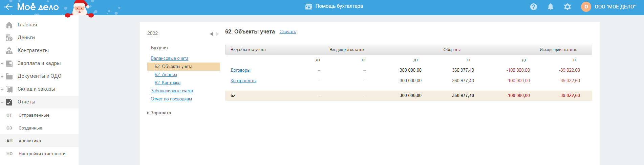Image resolution: width=644 pixels, height=165 pixels.
Task: Expand Документы и ЭДО menu section
Action: [2, 76]
